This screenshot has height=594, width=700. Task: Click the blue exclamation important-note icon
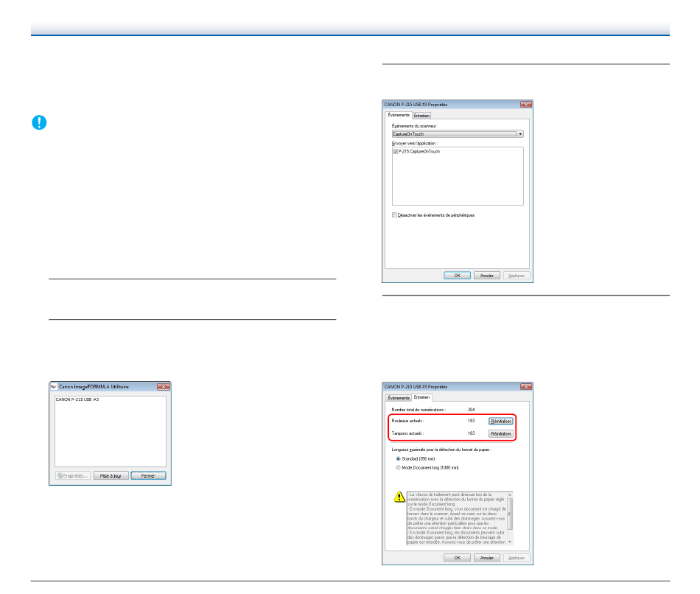[38, 123]
